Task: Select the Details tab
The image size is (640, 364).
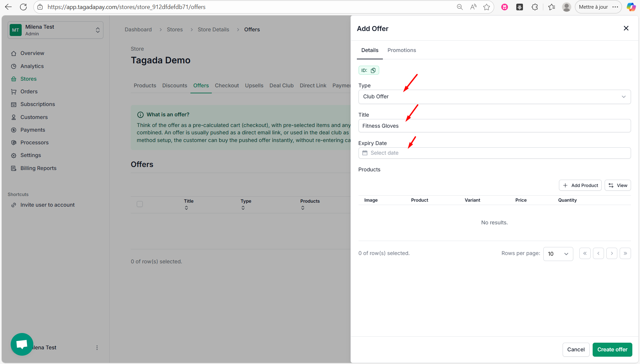Action: pyautogui.click(x=370, y=50)
